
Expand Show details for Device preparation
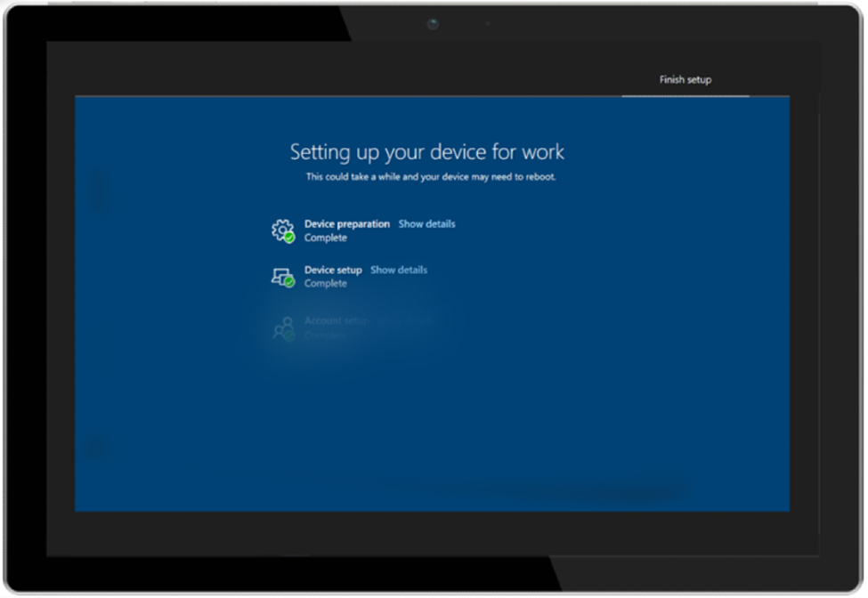pyautogui.click(x=426, y=223)
